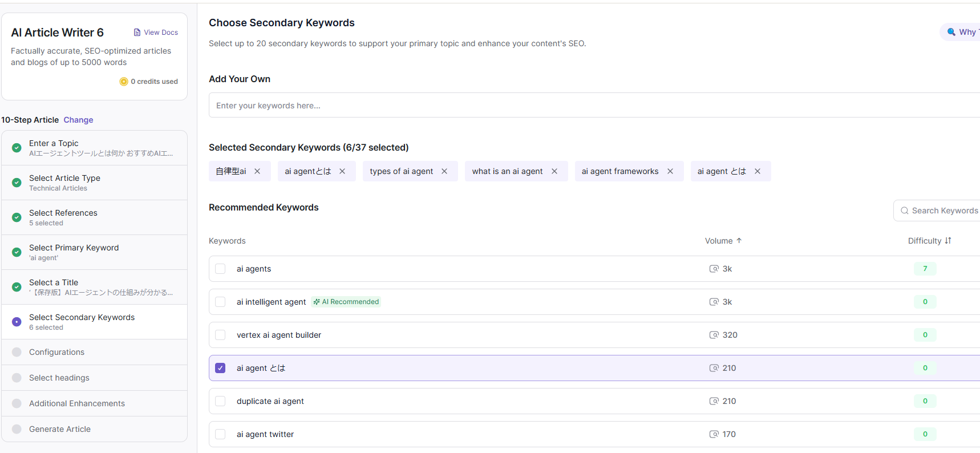Focus the Search Keywords box
This screenshot has height=453, width=980.
point(944,211)
